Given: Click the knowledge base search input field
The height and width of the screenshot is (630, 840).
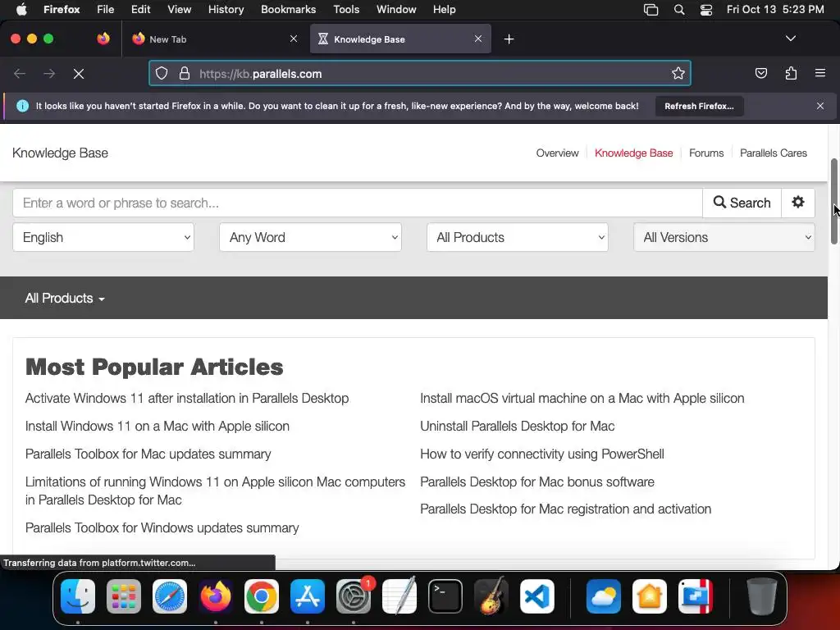Looking at the screenshot, I should point(358,203).
